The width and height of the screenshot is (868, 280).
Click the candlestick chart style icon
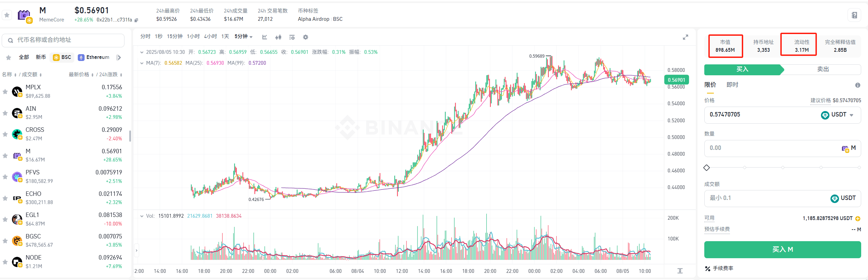pyautogui.click(x=278, y=37)
